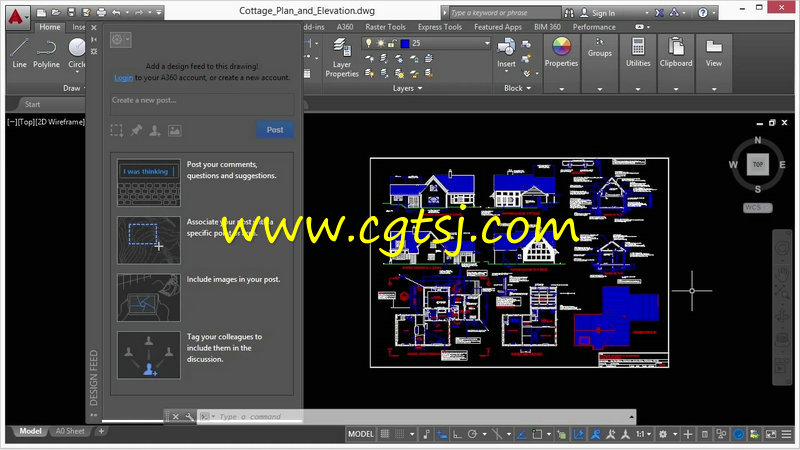
Task: Add a new layout with the plus button
Action: 101,431
